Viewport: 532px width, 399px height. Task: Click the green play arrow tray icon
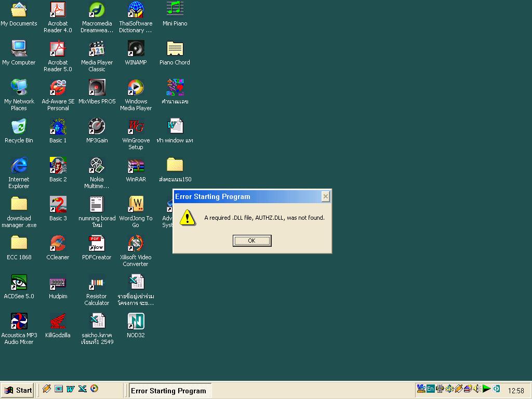[x=486, y=389]
